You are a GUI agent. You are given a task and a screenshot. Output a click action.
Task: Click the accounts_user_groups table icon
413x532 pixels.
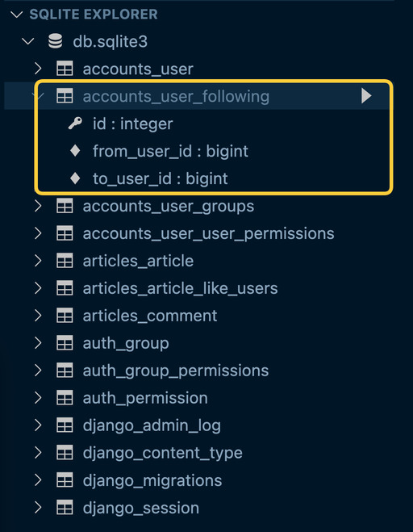pos(65,206)
